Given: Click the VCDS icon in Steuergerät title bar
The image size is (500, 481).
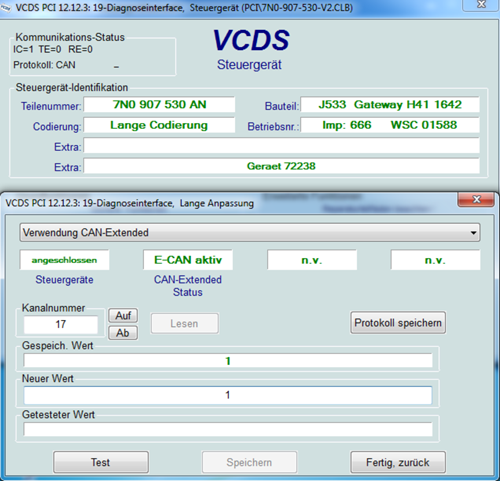Looking at the screenshot, I should pos(6,8).
